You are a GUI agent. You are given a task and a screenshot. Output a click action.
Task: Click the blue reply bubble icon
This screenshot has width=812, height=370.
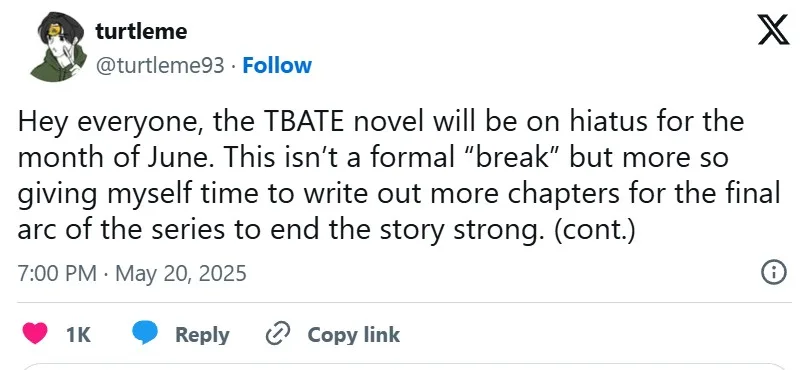click(145, 334)
